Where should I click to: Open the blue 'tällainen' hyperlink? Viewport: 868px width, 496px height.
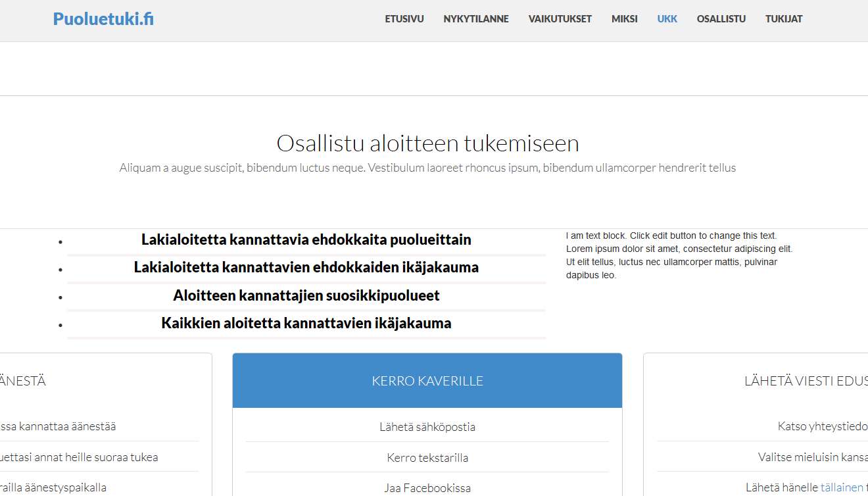tap(841, 487)
